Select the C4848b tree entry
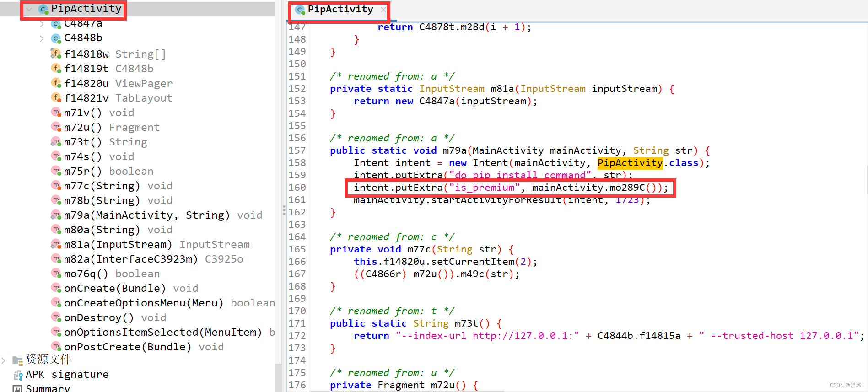868x392 pixels. coord(83,38)
